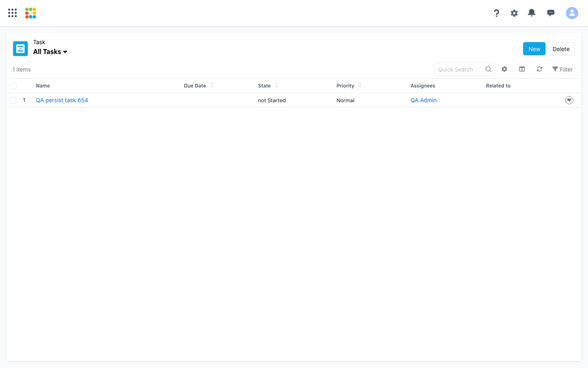Toggle the split view columns icon
The width and height of the screenshot is (588, 368).
(x=522, y=69)
